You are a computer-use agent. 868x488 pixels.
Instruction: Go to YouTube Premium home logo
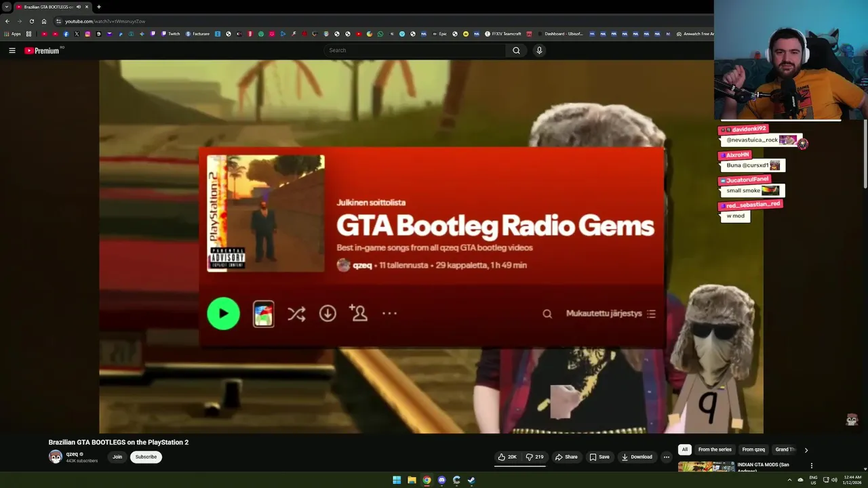point(42,50)
